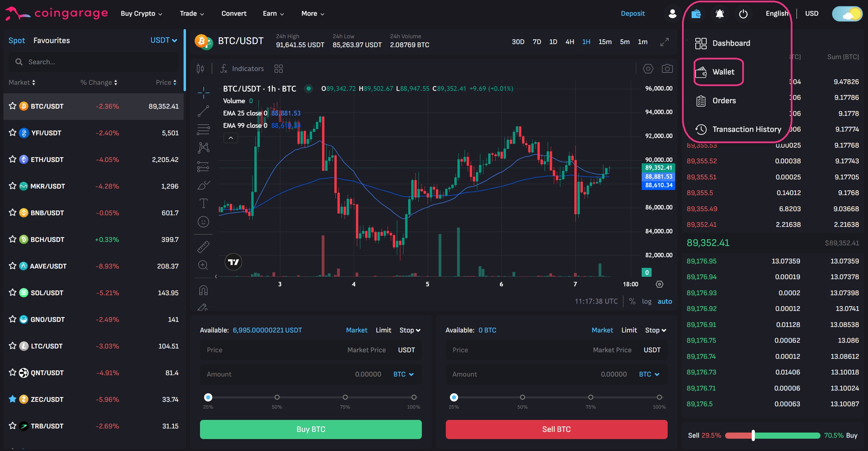Open the time axis settings gear
This screenshot has height=451, width=868.
coord(659,284)
